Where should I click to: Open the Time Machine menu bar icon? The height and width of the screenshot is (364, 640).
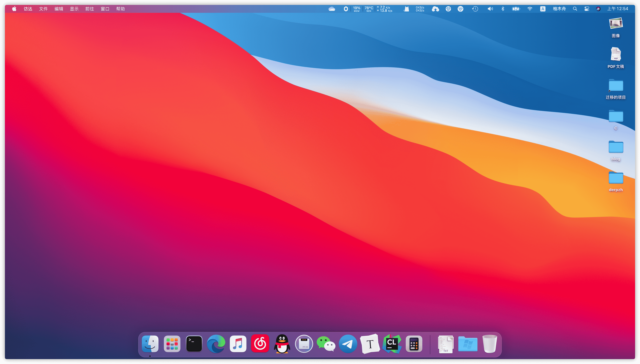tap(475, 9)
